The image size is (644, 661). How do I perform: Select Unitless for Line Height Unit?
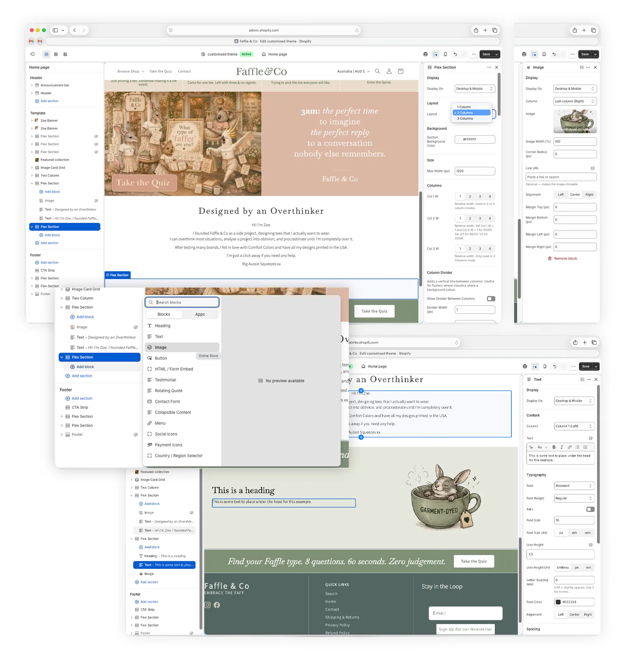click(x=563, y=568)
